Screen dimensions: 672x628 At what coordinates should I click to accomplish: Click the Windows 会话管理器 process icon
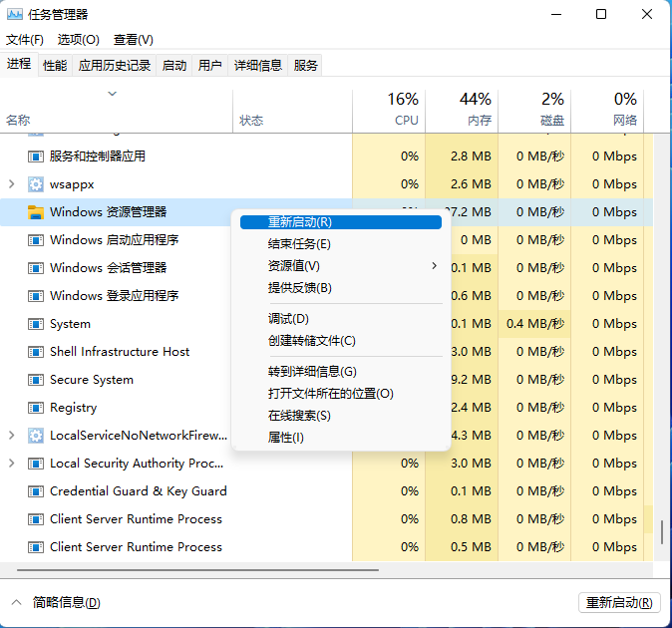[x=36, y=268]
